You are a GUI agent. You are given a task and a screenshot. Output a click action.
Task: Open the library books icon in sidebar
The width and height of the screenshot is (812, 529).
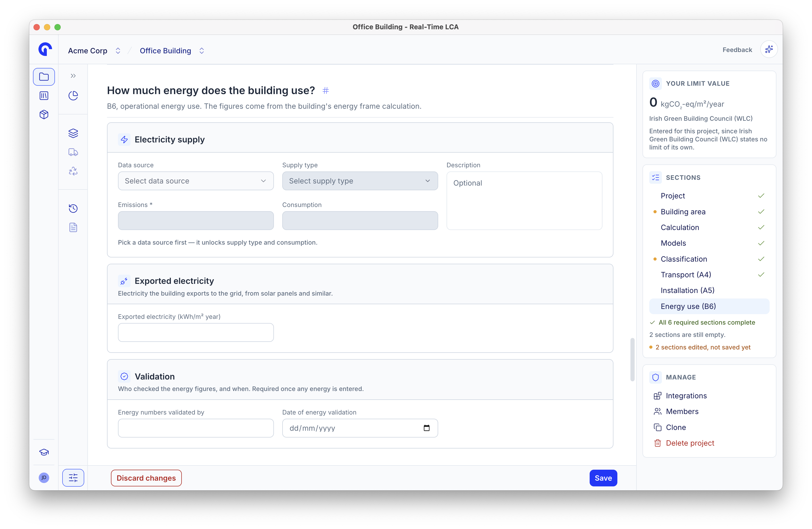coord(44,96)
